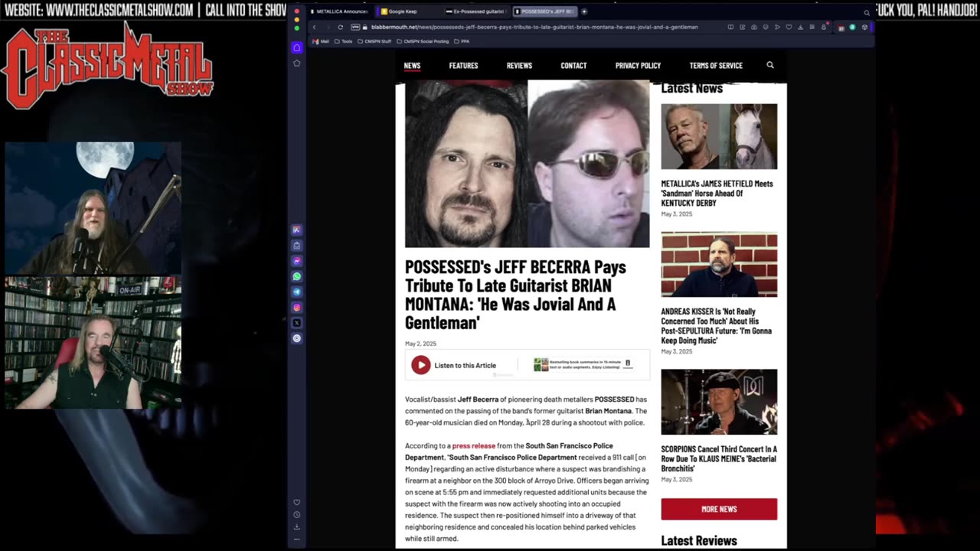Click the profile account icon in the toolbar

[824, 27]
